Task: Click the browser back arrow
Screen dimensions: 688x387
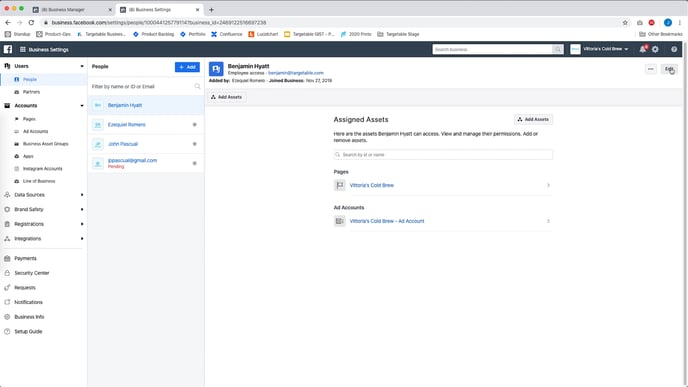Action: click(8, 22)
